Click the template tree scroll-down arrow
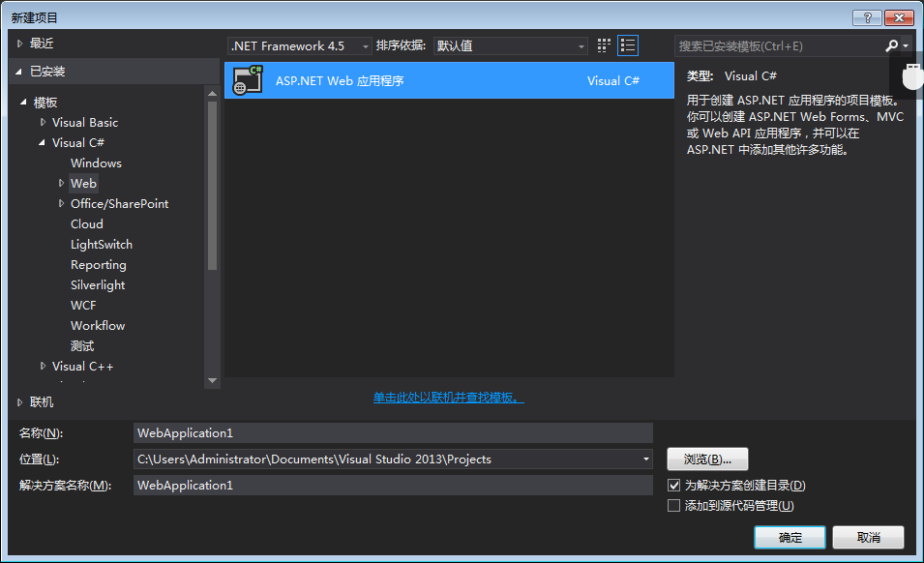 [x=212, y=380]
